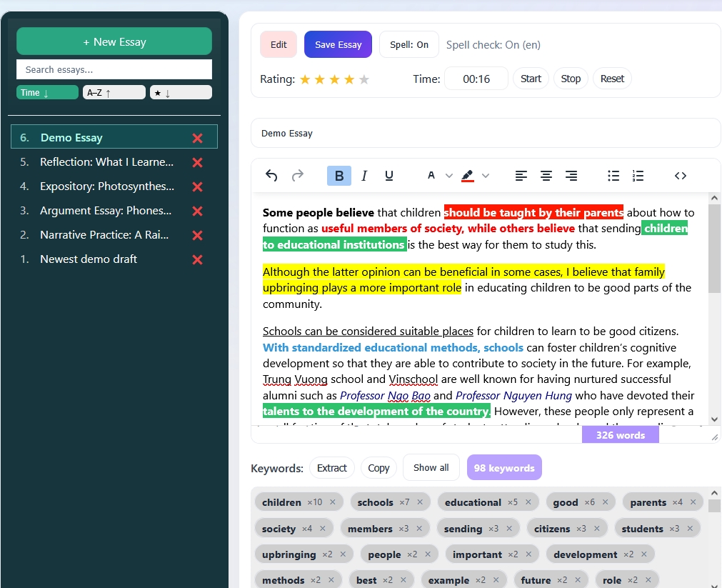Align text to the left

click(x=521, y=176)
